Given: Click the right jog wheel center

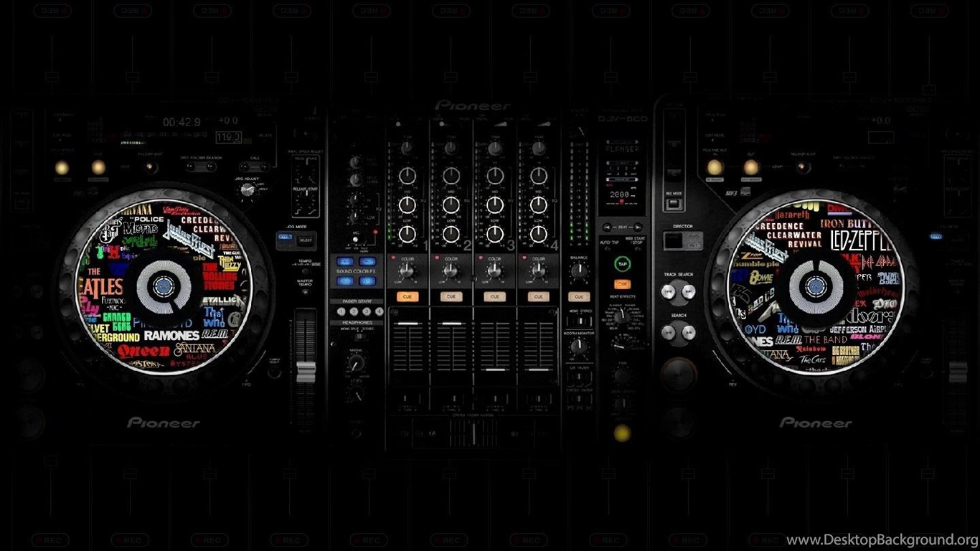Looking at the screenshot, I should click(x=816, y=286).
